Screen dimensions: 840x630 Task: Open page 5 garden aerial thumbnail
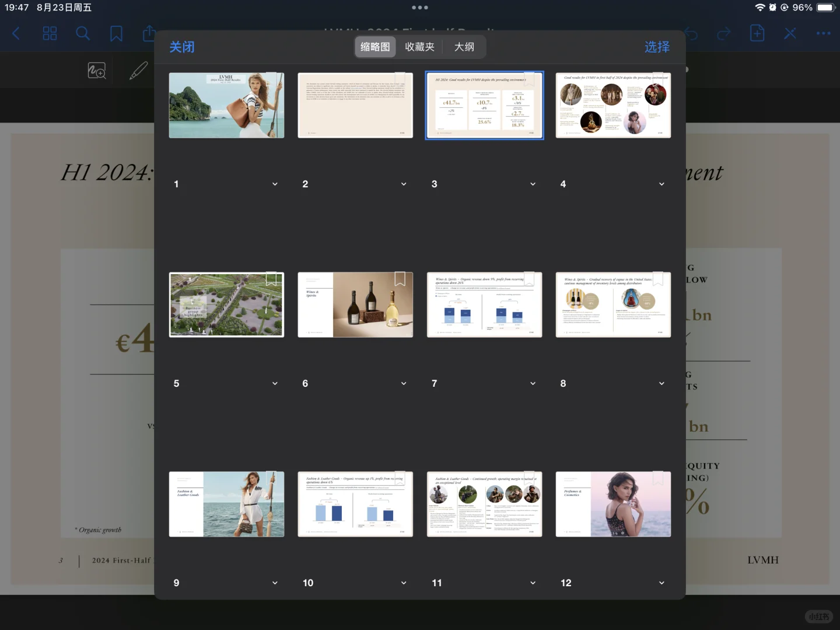(x=226, y=304)
